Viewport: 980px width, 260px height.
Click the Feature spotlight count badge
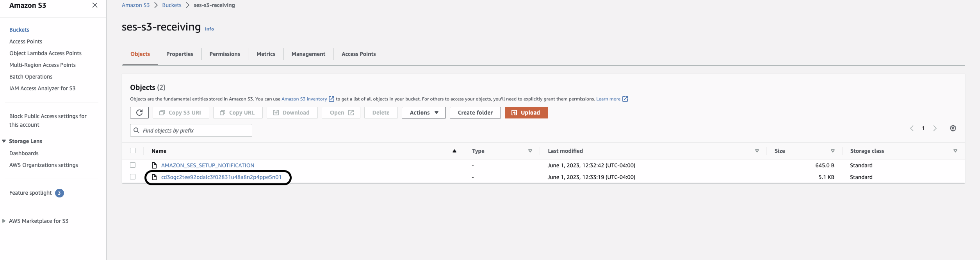[59, 193]
